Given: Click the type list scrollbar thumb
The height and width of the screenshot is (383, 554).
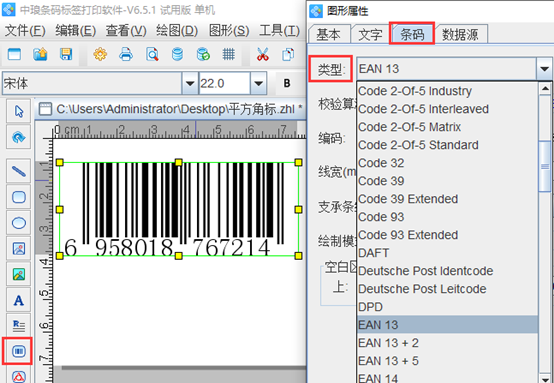Looking at the screenshot, I should (x=545, y=166).
